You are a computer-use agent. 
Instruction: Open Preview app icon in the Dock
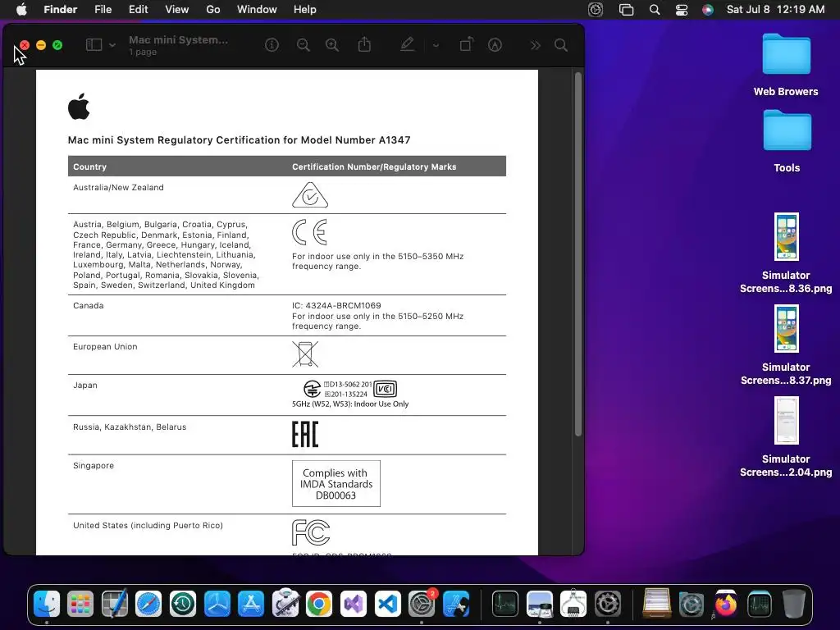coord(540,604)
